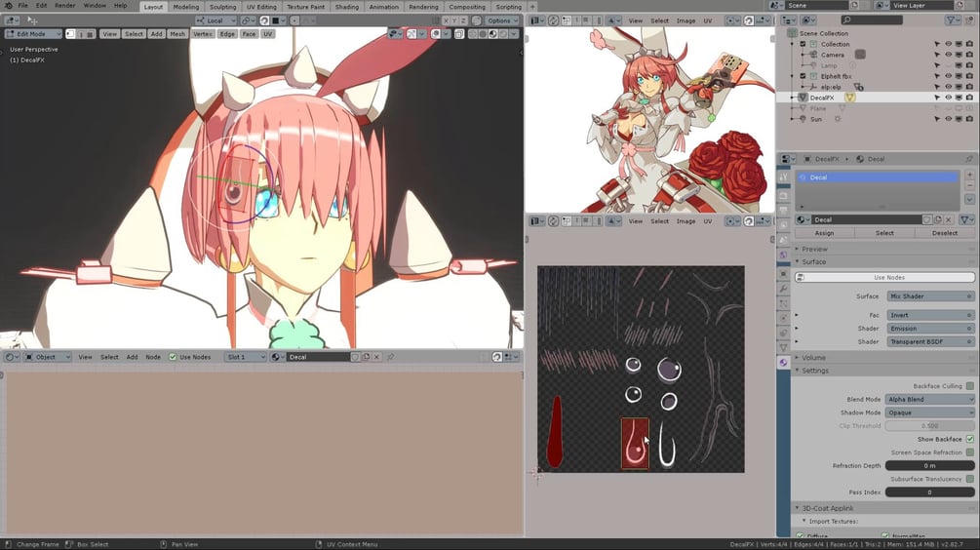Toggle X-ray view icon in 3D viewport header
Image resolution: width=980 pixels, height=550 pixels.
click(459, 34)
